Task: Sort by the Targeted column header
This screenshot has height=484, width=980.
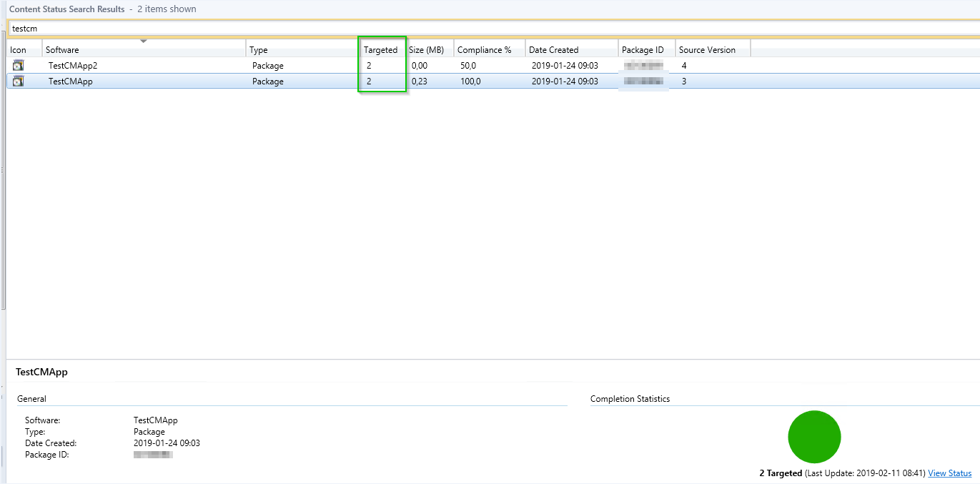Action: (x=380, y=50)
